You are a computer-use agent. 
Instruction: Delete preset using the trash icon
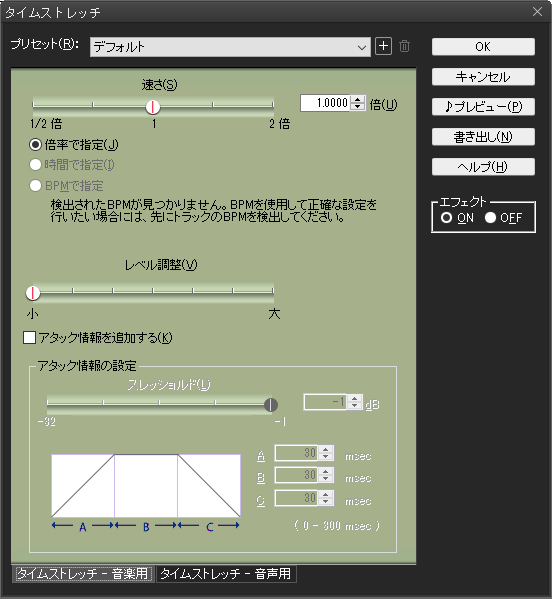point(404,46)
